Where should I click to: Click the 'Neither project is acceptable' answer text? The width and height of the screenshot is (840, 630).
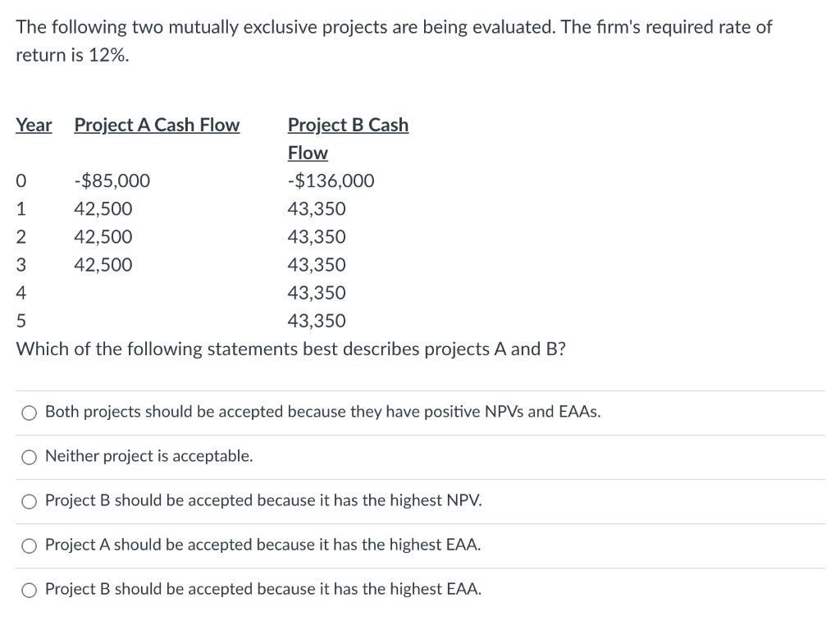[x=148, y=456]
